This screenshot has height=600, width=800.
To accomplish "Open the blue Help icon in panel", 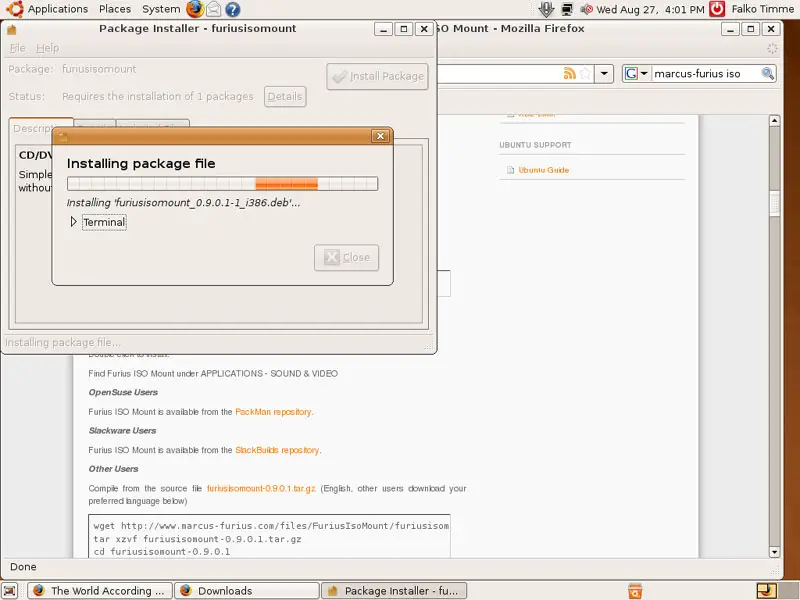I will [233, 9].
